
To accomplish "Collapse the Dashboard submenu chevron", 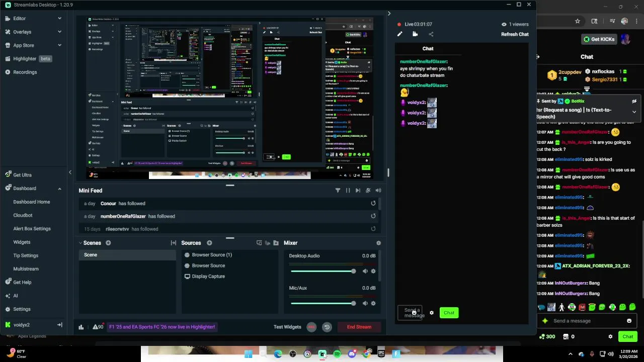I will pyautogui.click(x=59, y=189).
